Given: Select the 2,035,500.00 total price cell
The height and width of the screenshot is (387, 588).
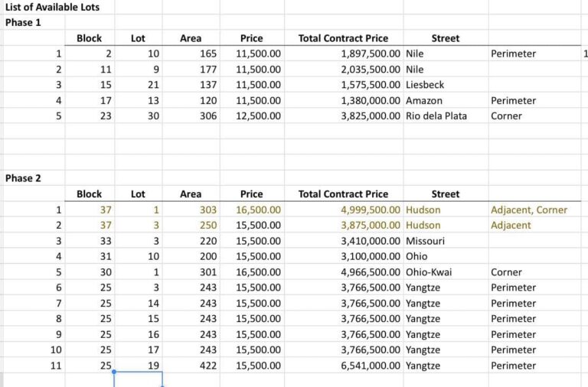Looking at the screenshot, I should click(371, 70).
